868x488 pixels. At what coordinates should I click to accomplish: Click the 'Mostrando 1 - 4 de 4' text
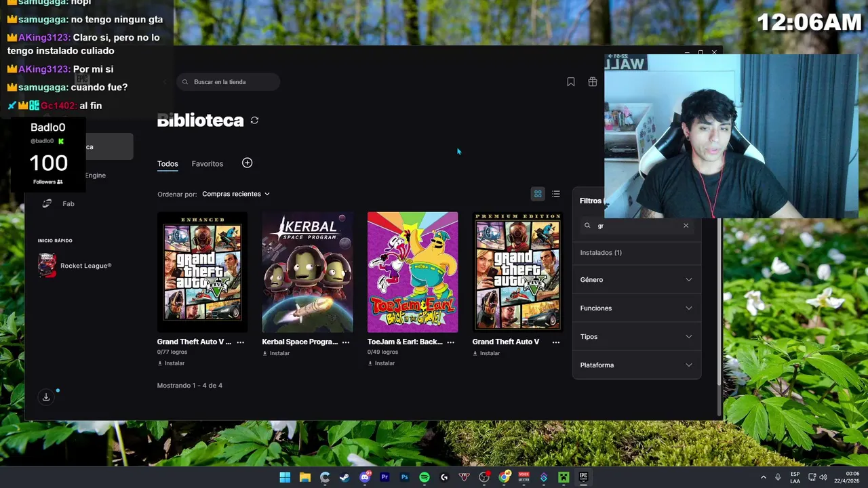coord(190,386)
